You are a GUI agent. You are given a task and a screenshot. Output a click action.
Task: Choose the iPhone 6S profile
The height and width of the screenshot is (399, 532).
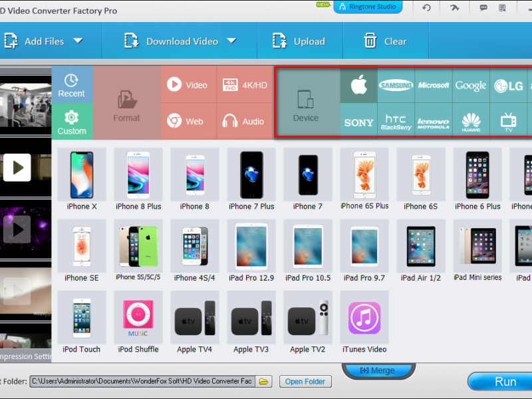click(x=421, y=180)
